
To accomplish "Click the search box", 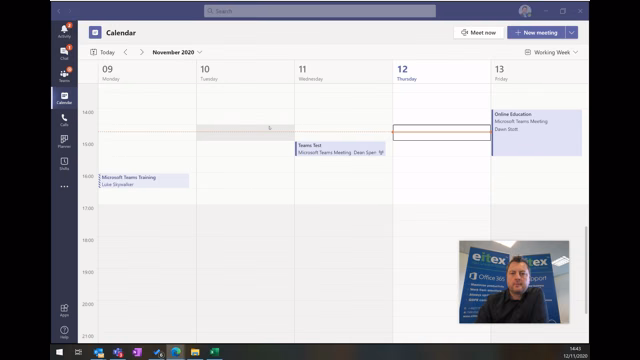I will (x=320, y=11).
